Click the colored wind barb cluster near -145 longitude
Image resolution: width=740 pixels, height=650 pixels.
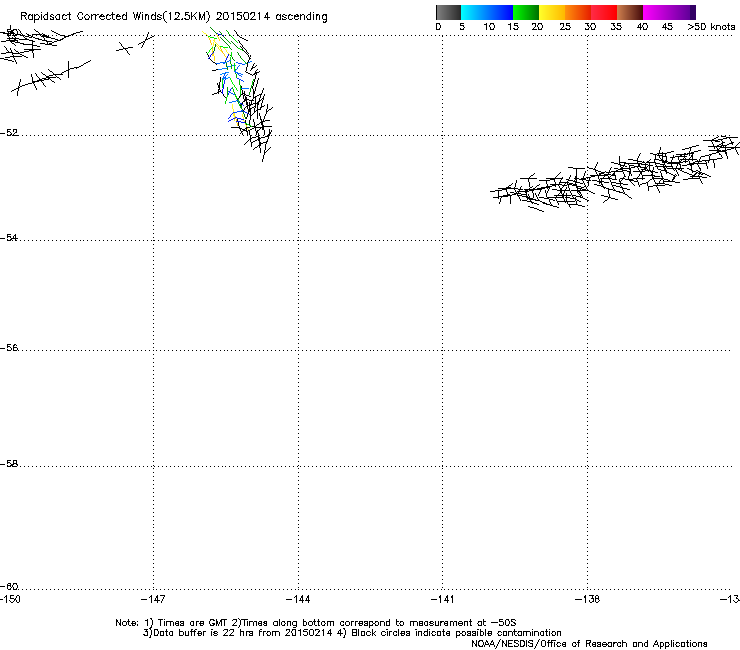pos(237,93)
